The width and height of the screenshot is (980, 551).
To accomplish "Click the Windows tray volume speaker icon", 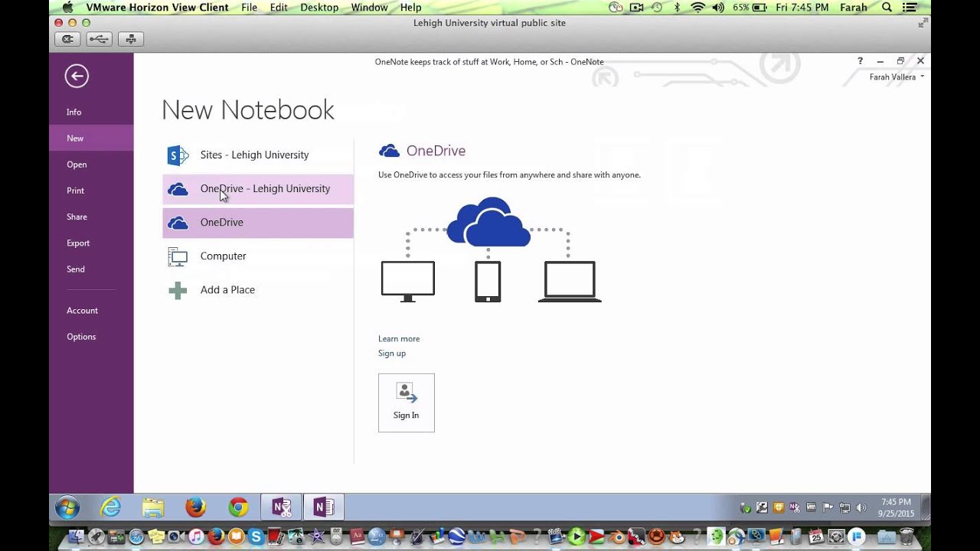I will click(861, 507).
